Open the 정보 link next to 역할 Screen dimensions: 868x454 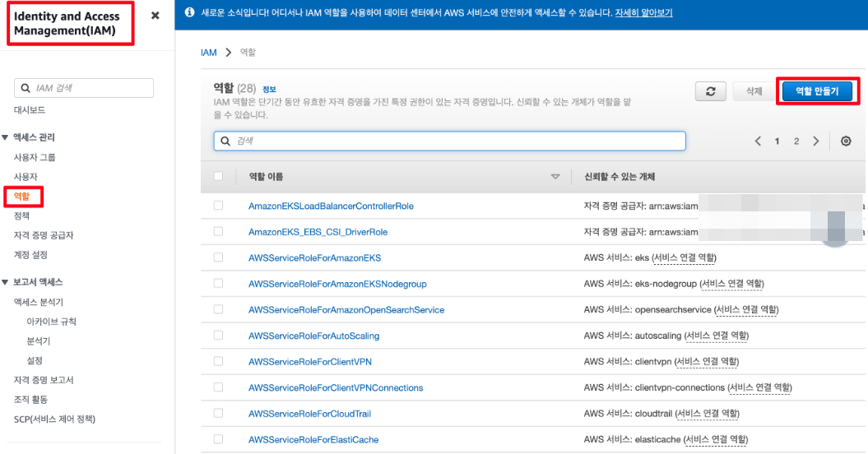coord(269,89)
